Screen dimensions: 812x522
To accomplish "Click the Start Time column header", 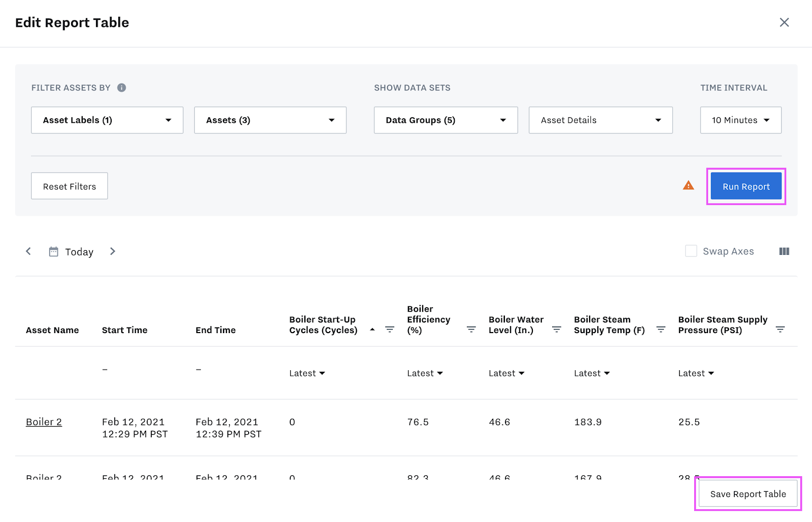I will (x=125, y=330).
